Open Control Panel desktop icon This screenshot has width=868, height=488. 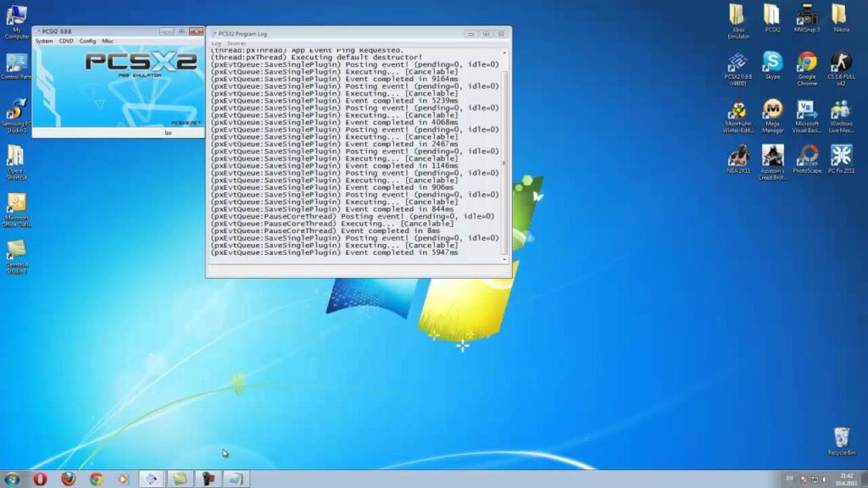(16, 67)
